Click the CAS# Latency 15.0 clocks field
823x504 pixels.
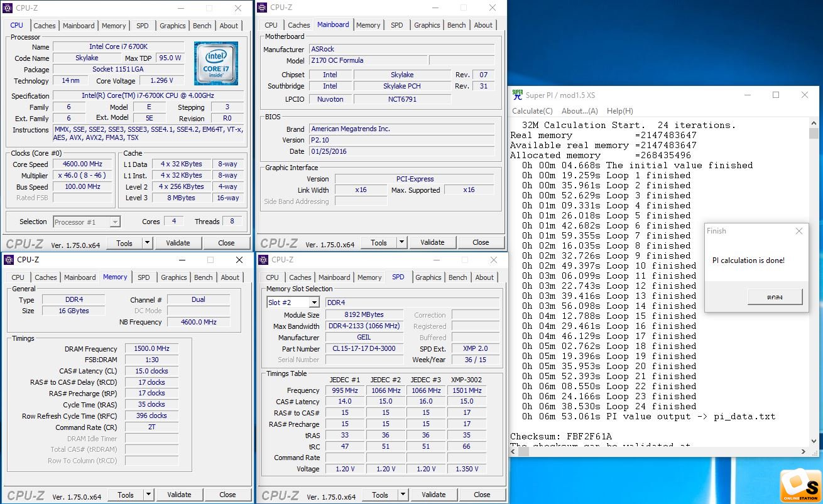coord(151,371)
